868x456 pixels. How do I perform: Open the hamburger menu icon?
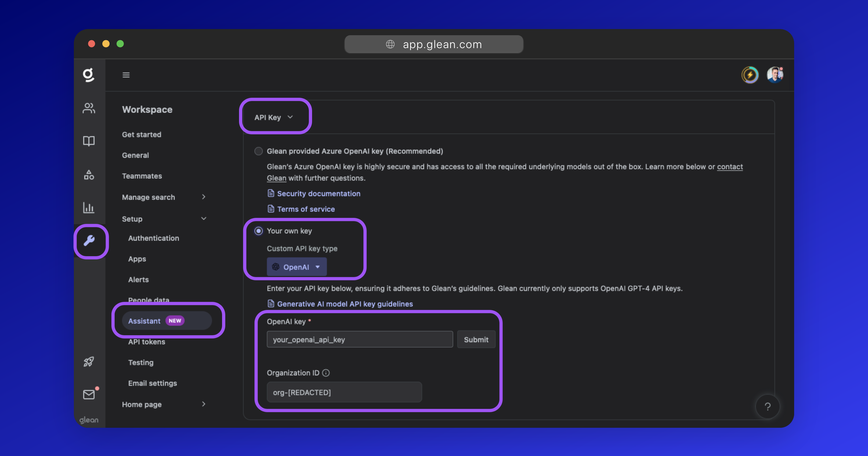(x=126, y=74)
